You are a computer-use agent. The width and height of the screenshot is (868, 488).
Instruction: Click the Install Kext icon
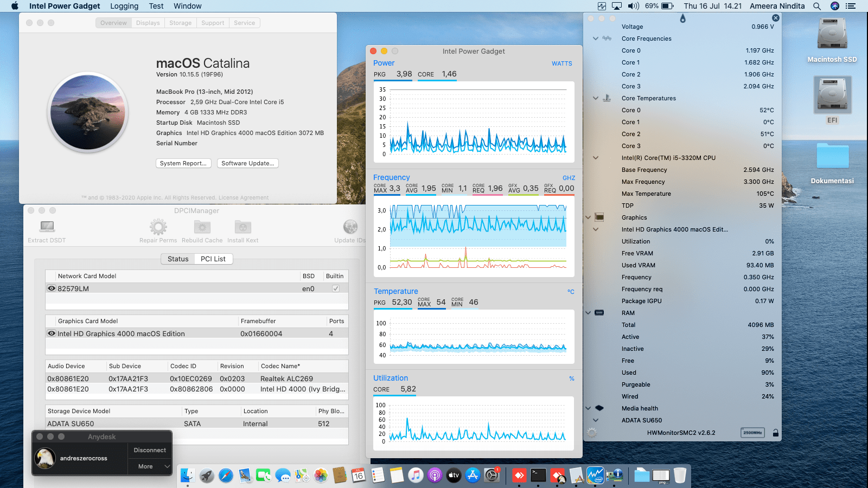tap(242, 227)
